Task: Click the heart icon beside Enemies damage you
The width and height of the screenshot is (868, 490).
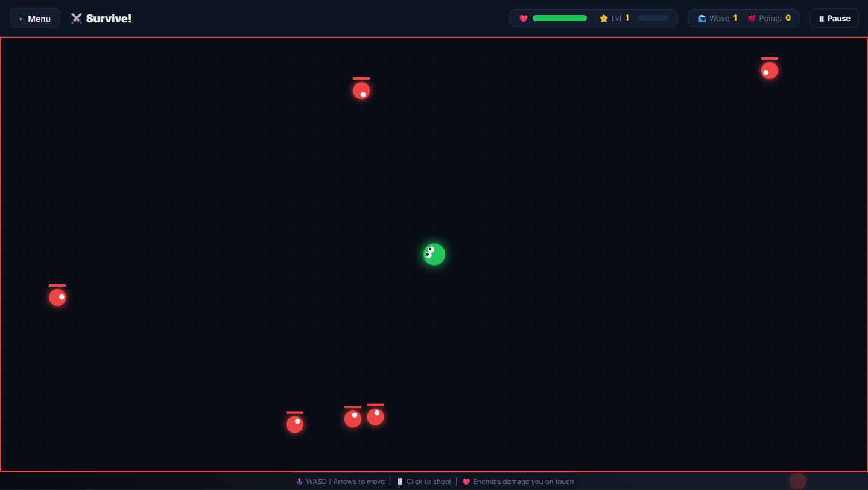Action: click(x=466, y=482)
